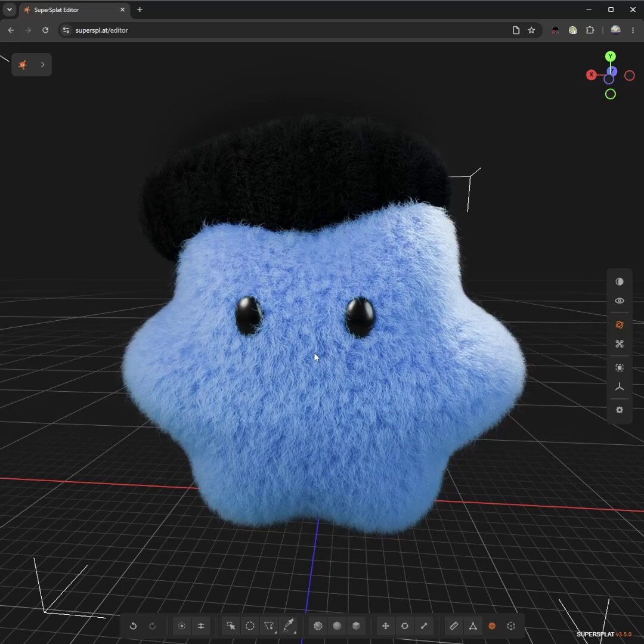Screen dimensions: 644x644
Task: Open the tab search dropdown
Action: pos(10,10)
